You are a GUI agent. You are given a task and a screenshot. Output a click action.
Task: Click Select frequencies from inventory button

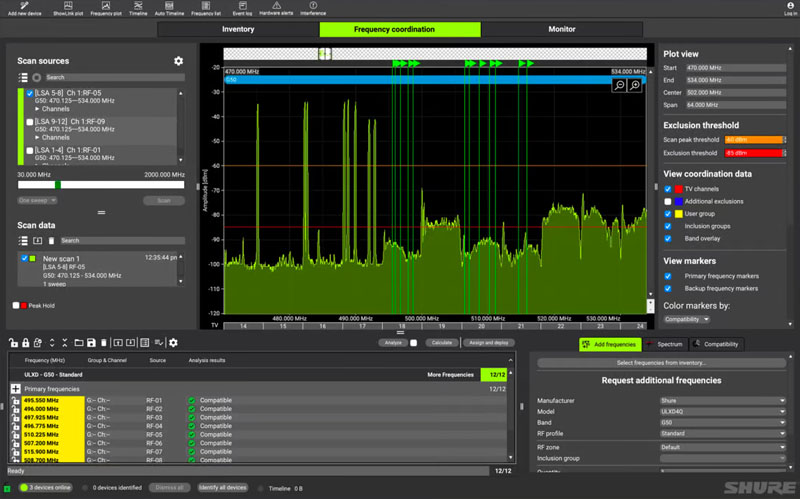[663, 362]
